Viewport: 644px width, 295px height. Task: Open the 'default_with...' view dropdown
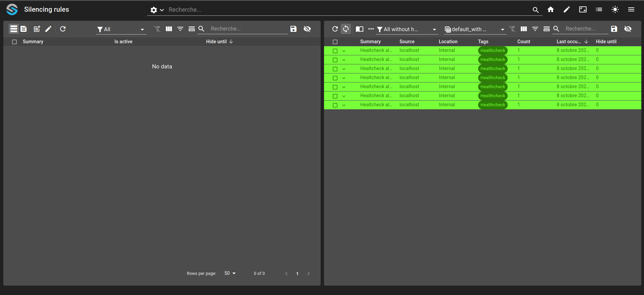pos(475,29)
